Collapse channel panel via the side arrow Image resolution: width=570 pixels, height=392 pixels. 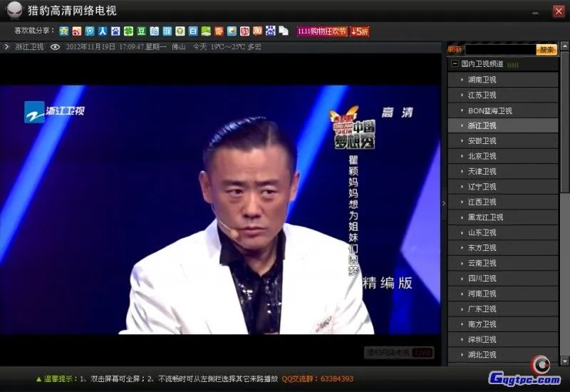[444, 204]
